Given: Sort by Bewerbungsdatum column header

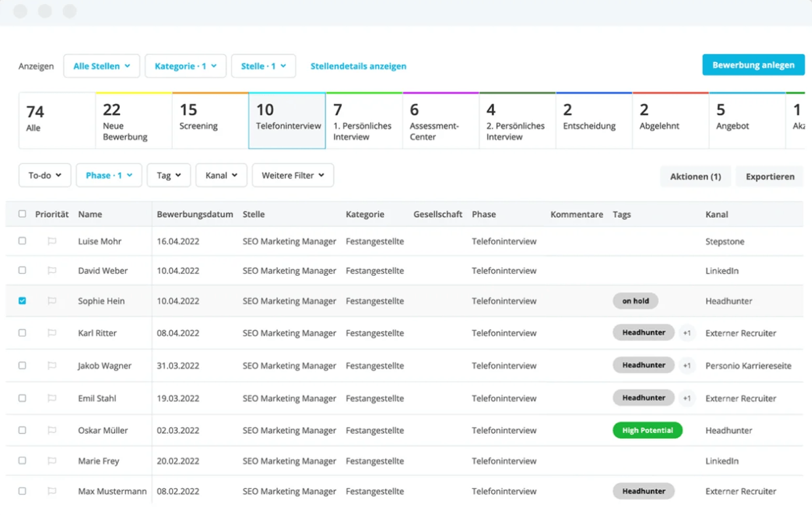Looking at the screenshot, I should click(x=195, y=215).
